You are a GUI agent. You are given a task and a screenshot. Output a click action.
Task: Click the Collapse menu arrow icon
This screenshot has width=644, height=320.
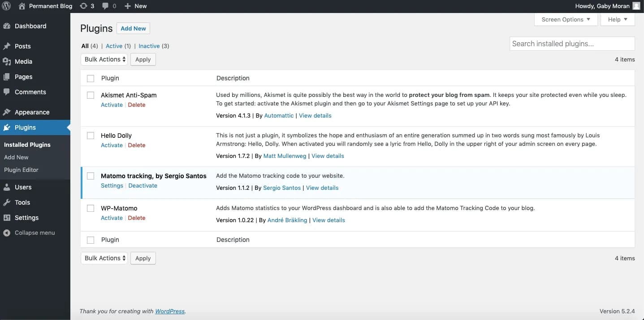pos(7,233)
